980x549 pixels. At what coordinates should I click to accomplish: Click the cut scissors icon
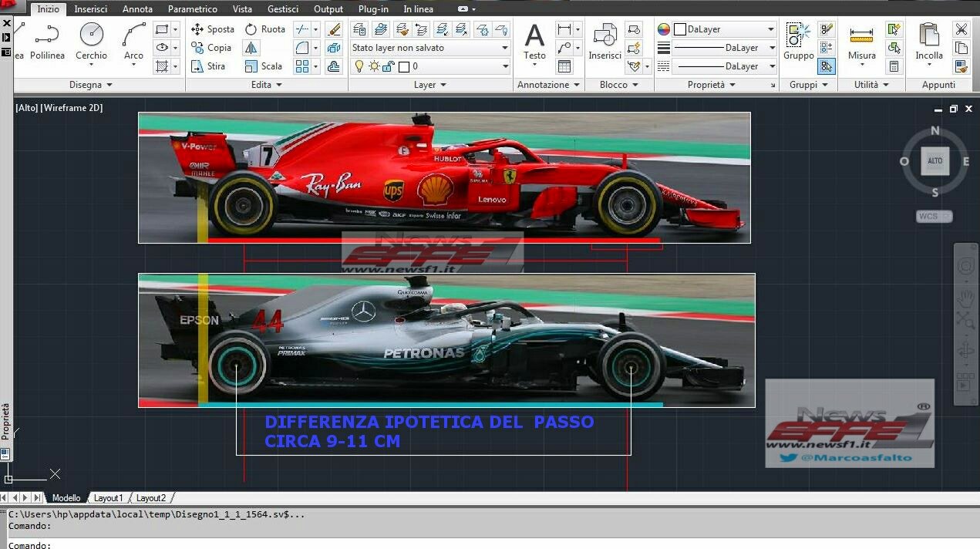tap(961, 29)
